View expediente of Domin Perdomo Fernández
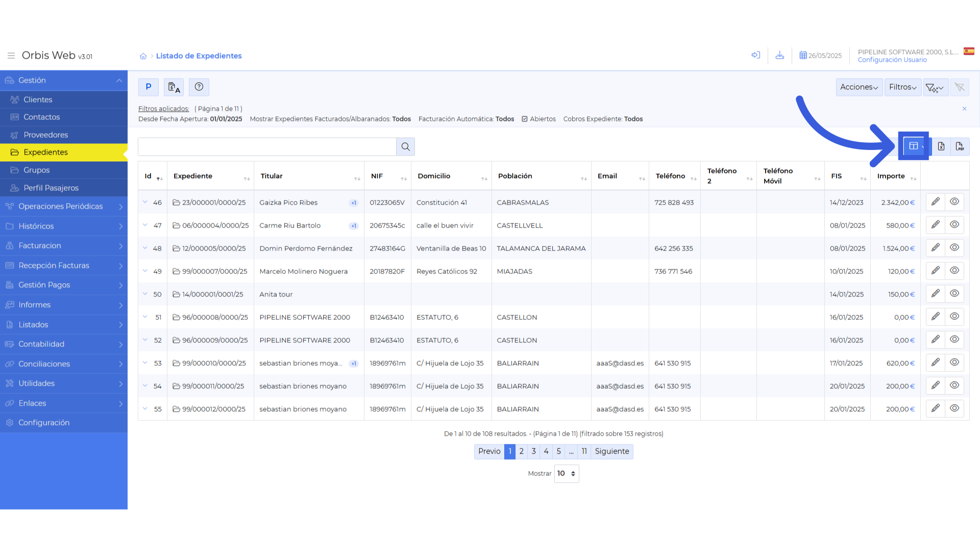 click(x=954, y=248)
